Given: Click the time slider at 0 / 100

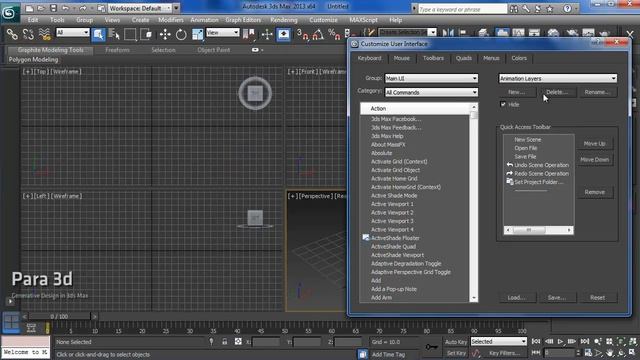Looking at the screenshot, I should coord(60,316).
